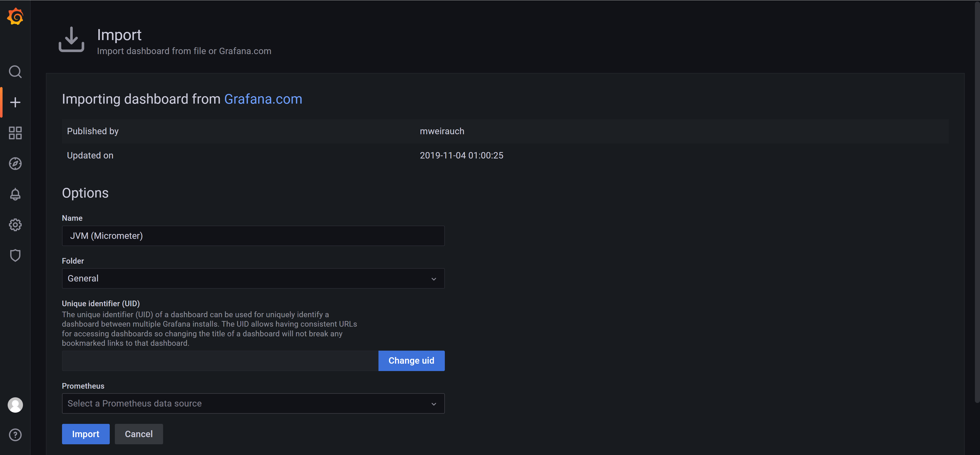The width and height of the screenshot is (980, 455).
Task: Click the JVM (Micrometer) name field
Action: [x=253, y=236]
